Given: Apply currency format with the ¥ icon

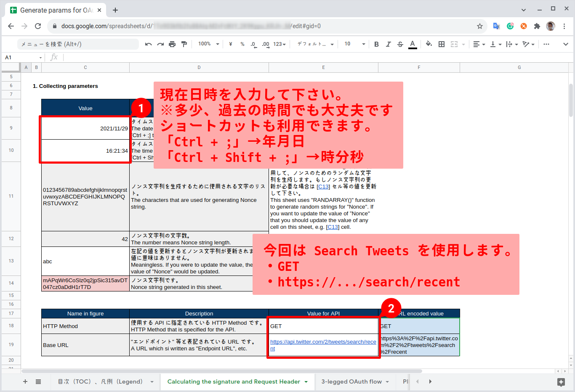Looking at the screenshot, I should pyautogui.click(x=230, y=44).
